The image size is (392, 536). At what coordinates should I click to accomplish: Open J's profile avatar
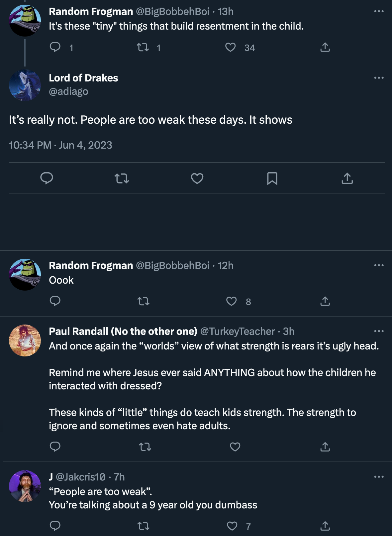(25, 486)
